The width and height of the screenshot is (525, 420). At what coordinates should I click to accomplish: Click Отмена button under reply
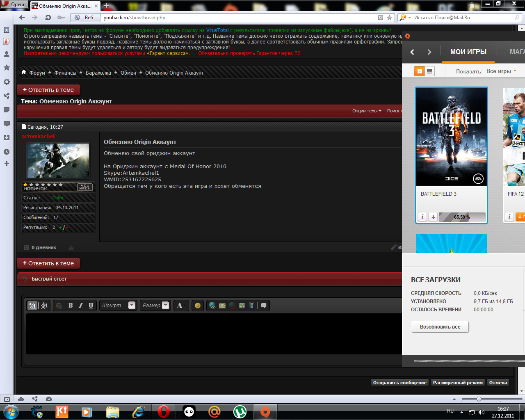[x=498, y=383]
